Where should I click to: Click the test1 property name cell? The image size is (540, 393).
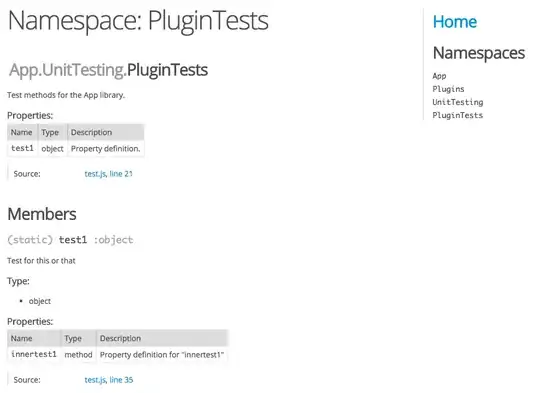click(x=22, y=148)
